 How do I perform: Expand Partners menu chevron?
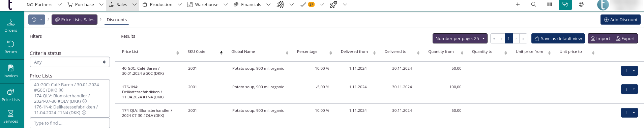60,5
